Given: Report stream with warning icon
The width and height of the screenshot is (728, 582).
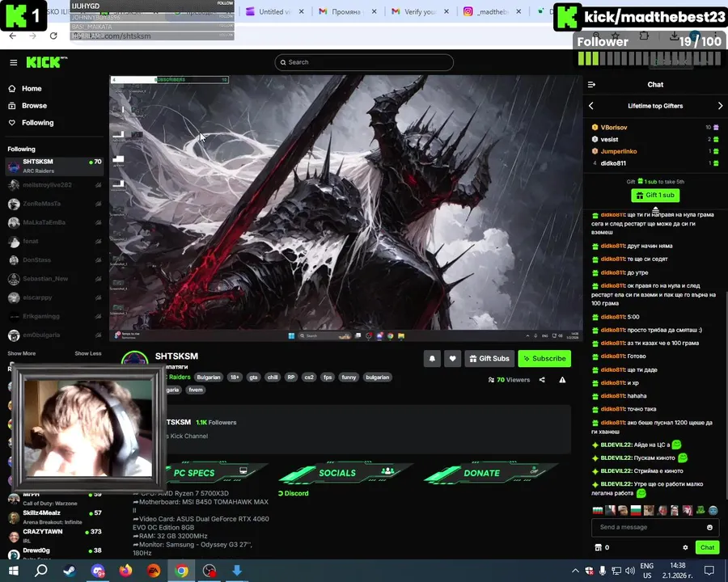Looking at the screenshot, I should (562, 380).
